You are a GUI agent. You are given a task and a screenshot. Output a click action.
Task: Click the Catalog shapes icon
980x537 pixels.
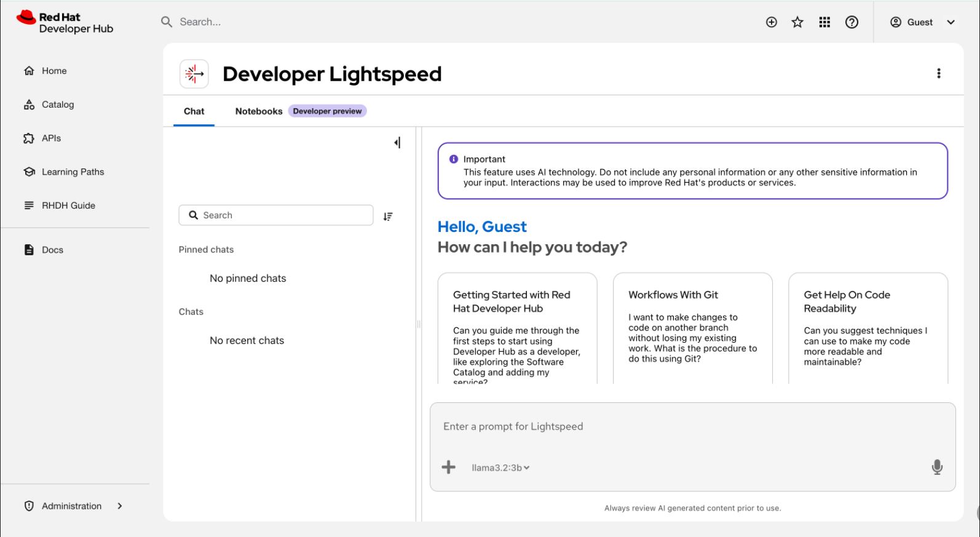coord(29,105)
